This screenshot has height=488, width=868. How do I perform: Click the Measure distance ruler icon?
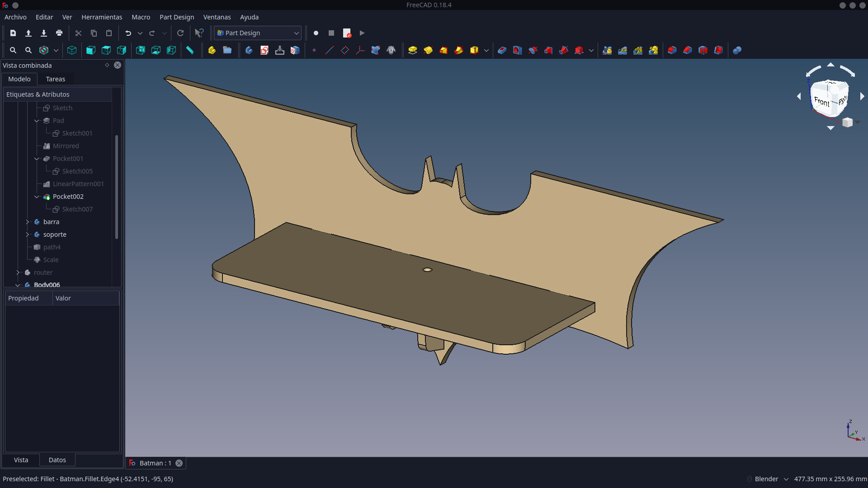[x=190, y=50]
